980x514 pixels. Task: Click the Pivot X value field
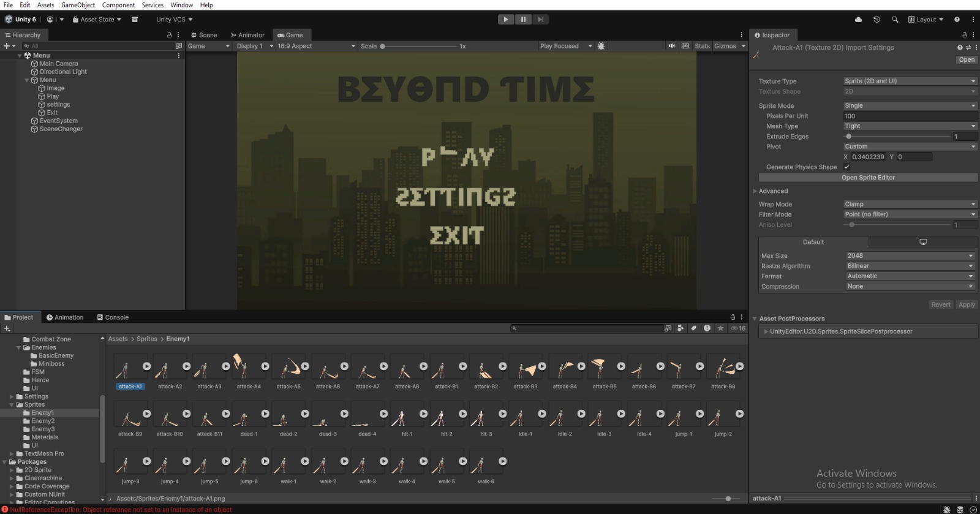pyautogui.click(x=868, y=157)
